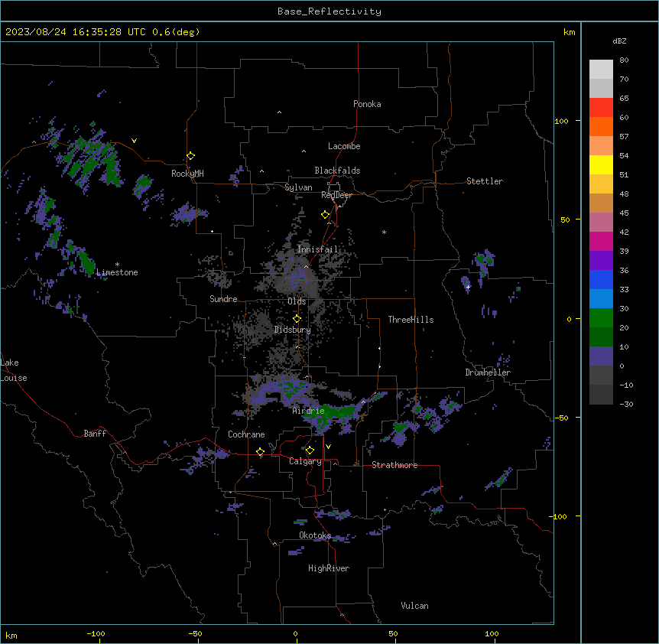Click the Base_Reflectivity title
The image size is (659, 644).
tap(329, 11)
